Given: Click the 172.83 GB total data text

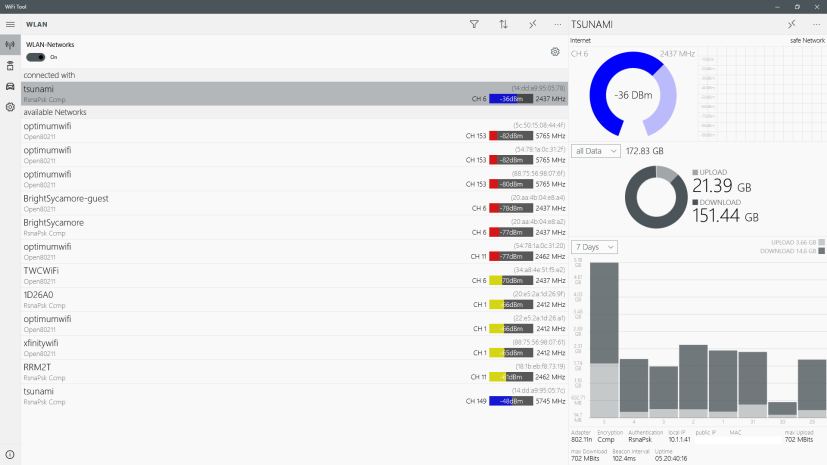Looking at the screenshot, I should (x=645, y=151).
